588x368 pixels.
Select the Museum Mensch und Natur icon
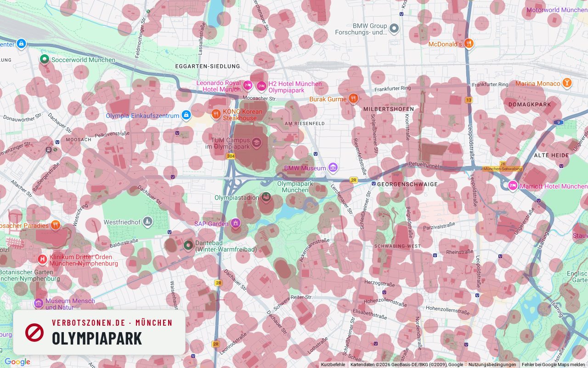click(39, 304)
